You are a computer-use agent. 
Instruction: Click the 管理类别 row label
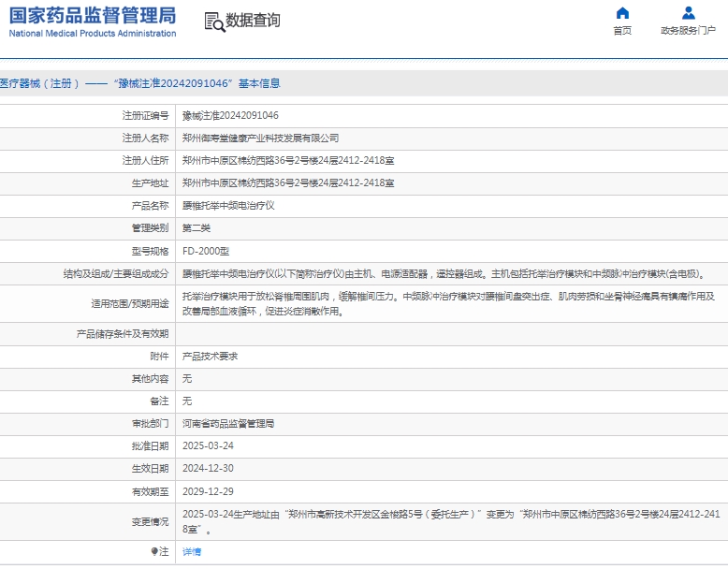(x=150, y=228)
